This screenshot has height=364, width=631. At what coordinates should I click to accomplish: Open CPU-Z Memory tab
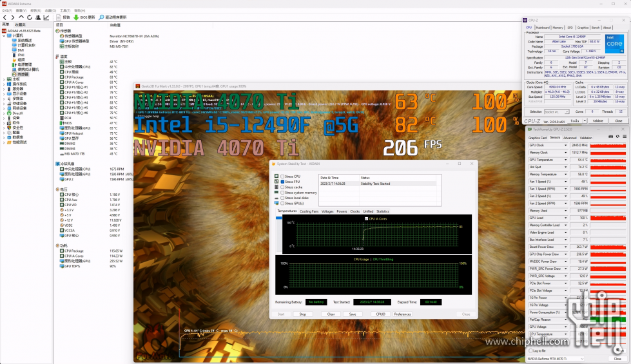(x=558, y=28)
